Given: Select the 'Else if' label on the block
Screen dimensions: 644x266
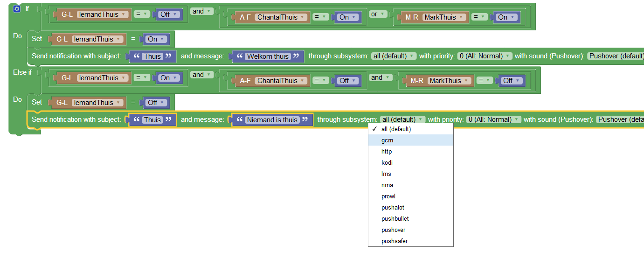Looking at the screenshot, I should [x=22, y=72].
